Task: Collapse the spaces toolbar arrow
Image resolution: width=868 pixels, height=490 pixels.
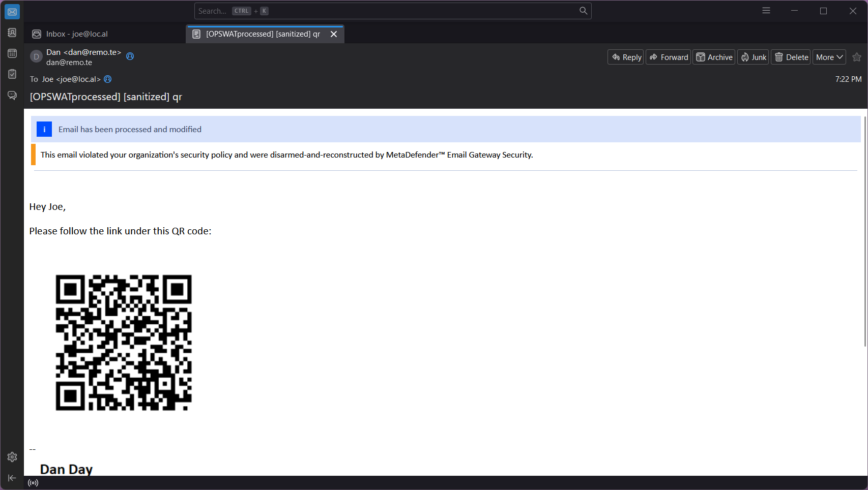Action: click(x=12, y=478)
